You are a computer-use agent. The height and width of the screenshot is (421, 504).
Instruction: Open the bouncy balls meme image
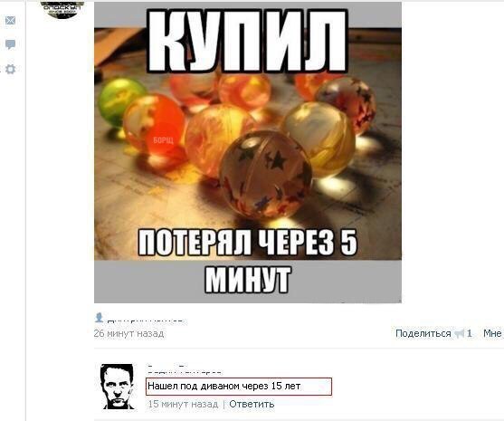[248, 152]
